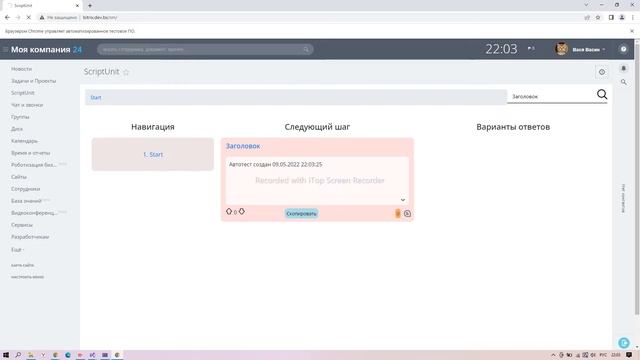Open Время и отчеты menu item
Image resolution: width=640 pixels, height=360 pixels.
(31, 153)
